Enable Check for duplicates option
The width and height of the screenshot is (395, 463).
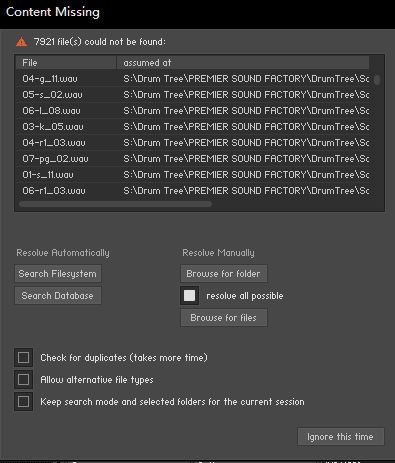coord(23,358)
